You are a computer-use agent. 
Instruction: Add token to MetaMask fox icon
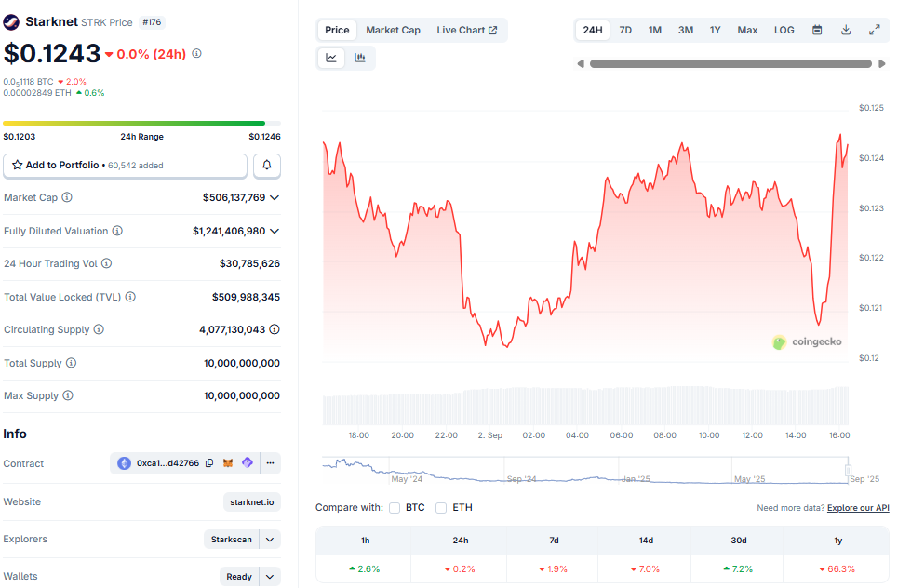click(228, 463)
